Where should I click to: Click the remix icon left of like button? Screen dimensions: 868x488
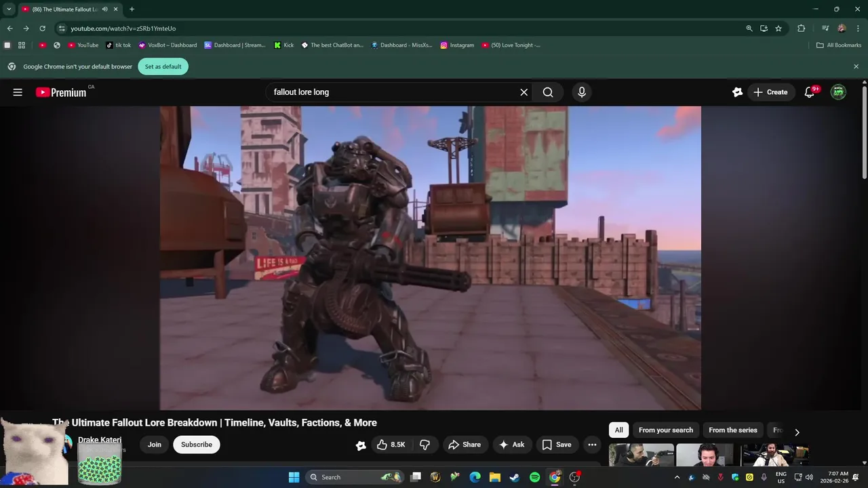(x=361, y=445)
